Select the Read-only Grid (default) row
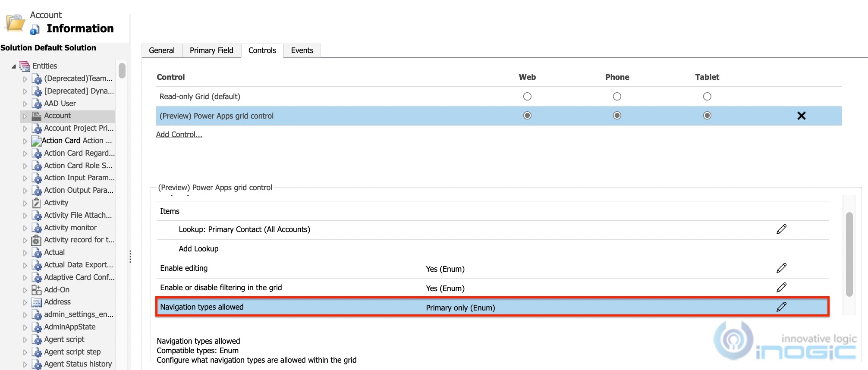 pyautogui.click(x=499, y=97)
